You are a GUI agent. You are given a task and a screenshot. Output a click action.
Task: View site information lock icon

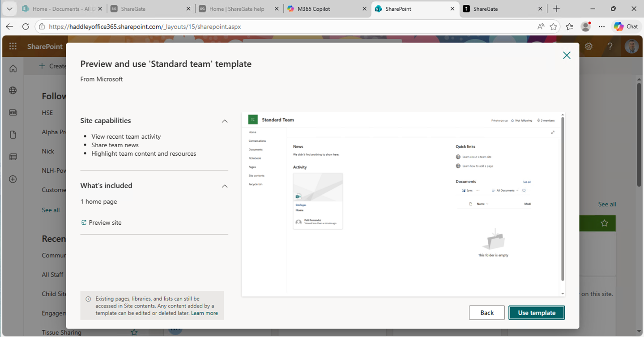[x=42, y=27]
